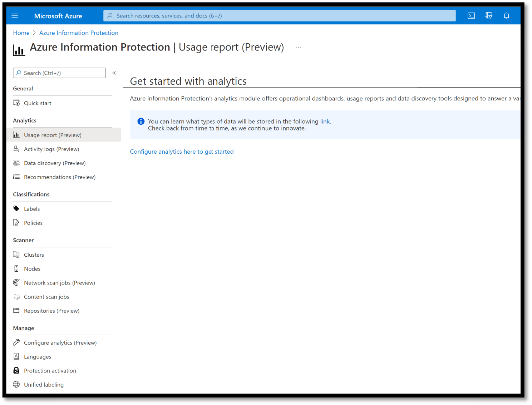Click the Labels tag icon
The height and width of the screenshot is (405, 532).
pyautogui.click(x=16, y=208)
